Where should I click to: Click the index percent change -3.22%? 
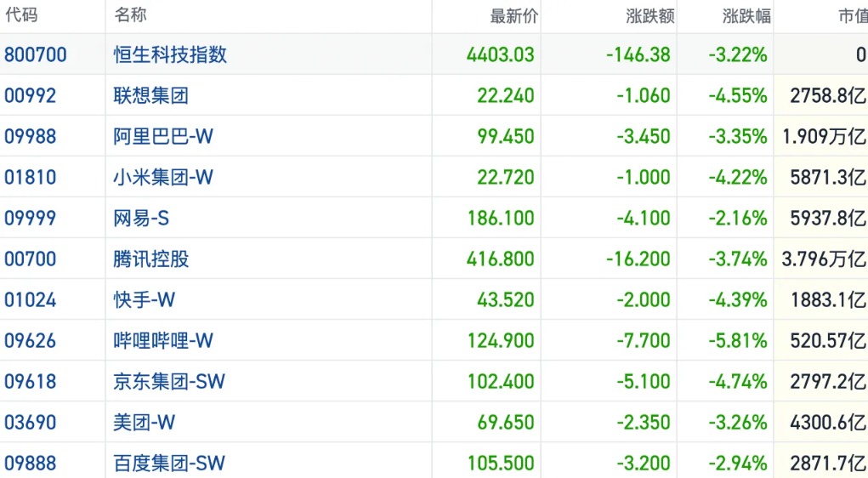[738, 54]
